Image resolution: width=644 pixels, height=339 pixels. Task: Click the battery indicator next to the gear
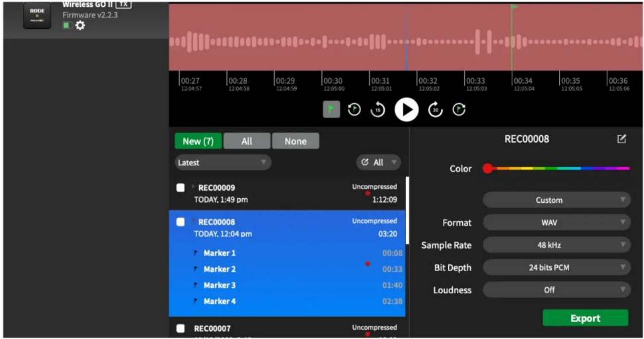(x=68, y=25)
